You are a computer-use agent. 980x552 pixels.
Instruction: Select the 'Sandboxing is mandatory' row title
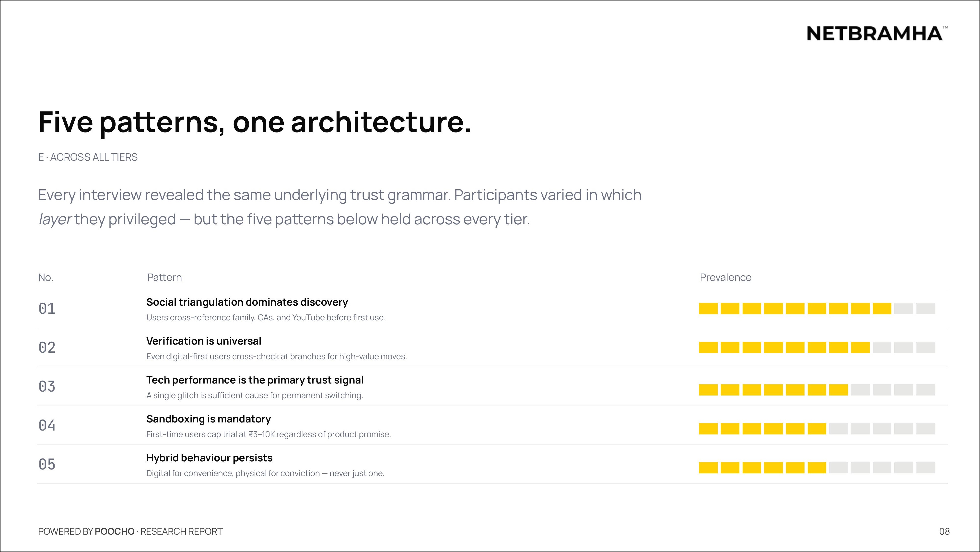[x=209, y=419]
